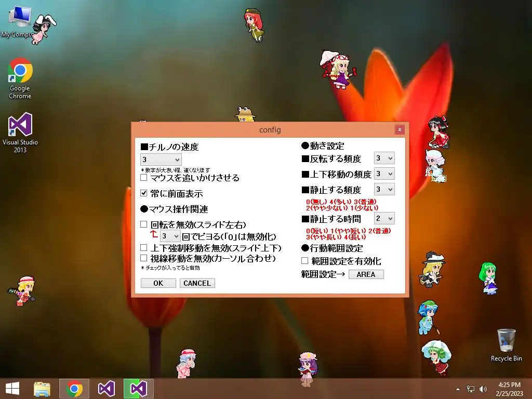The width and height of the screenshot is (532, 399).
Task: Click the rabbit-eared mascot near My Computer
Action: coord(44,30)
